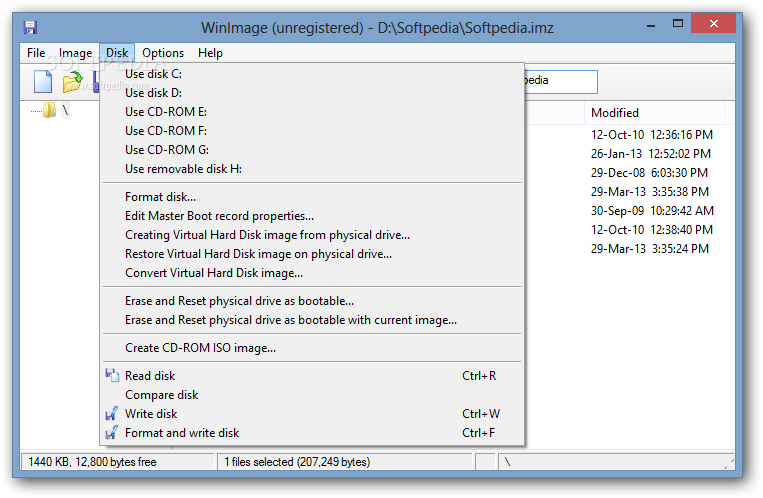Select Restore Virtual Hard Disk image on physical drive...
The width and height of the screenshot is (763, 498).
coord(312,254)
